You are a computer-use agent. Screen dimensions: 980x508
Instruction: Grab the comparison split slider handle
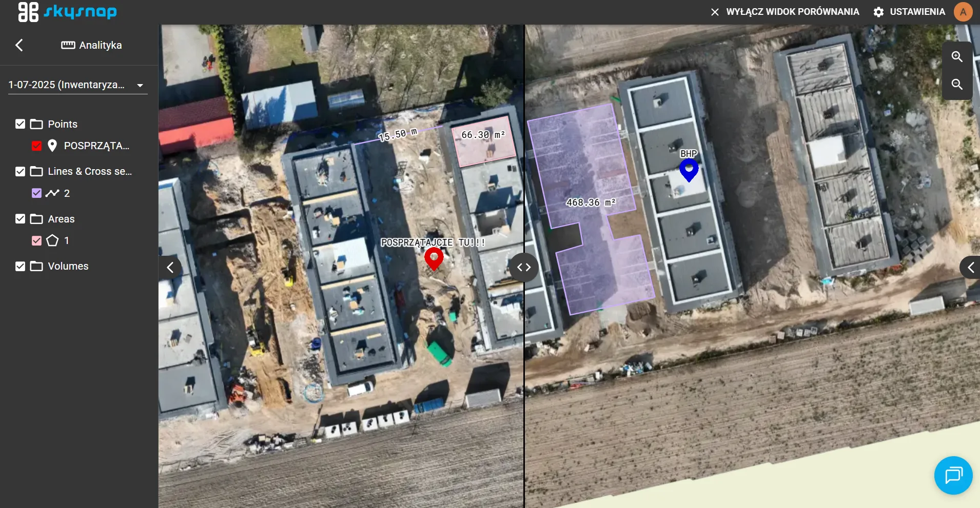coord(524,267)
